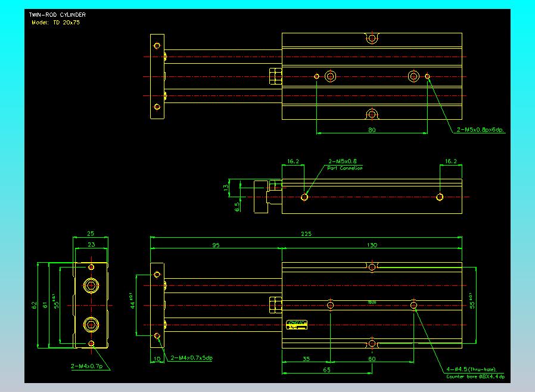Image resolution: width=535 pixels, height=392 pixels.
Task: Click the 35 dimension text
Action: [306, 359]
